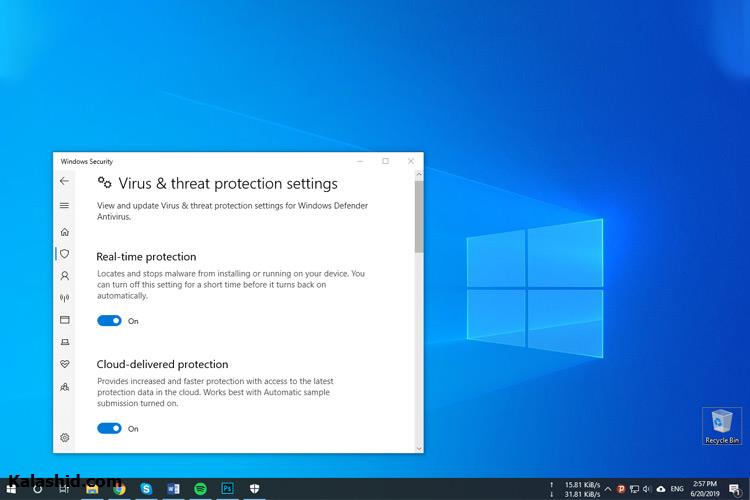The height and width of the screenshot is (500, 750).
Task: Go back with the arrow button
Action: pyautogui.click(x=65, y=181)
